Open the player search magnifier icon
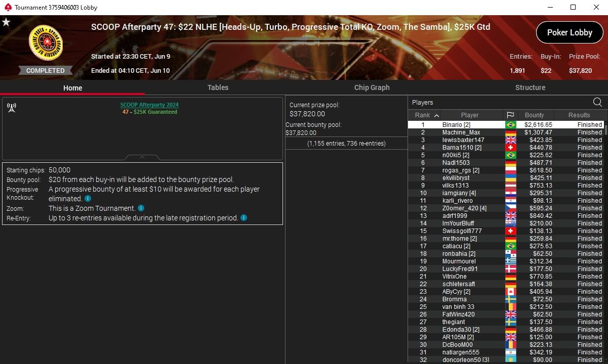This screenshot has width=608, height=364. (597, 102)
